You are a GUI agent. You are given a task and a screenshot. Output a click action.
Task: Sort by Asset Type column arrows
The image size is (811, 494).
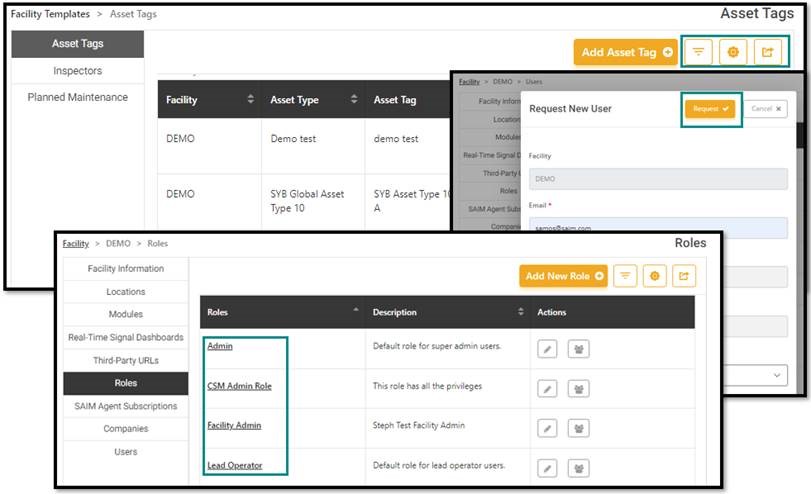click(x=354, y=100)
